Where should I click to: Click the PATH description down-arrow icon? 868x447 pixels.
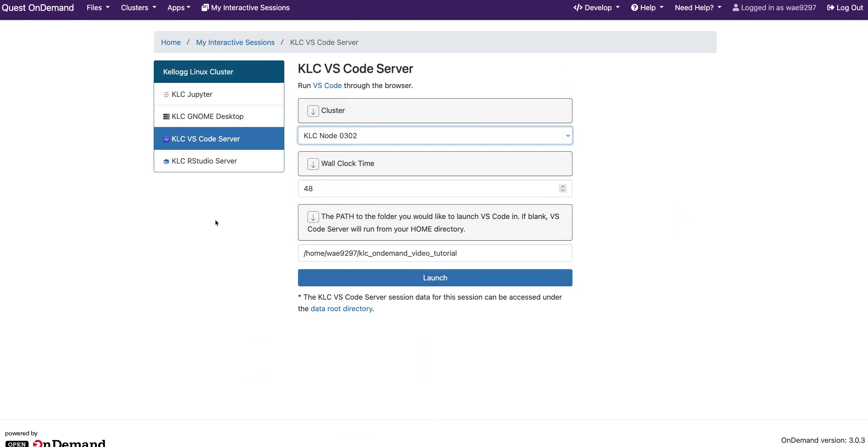coord(313,217)
